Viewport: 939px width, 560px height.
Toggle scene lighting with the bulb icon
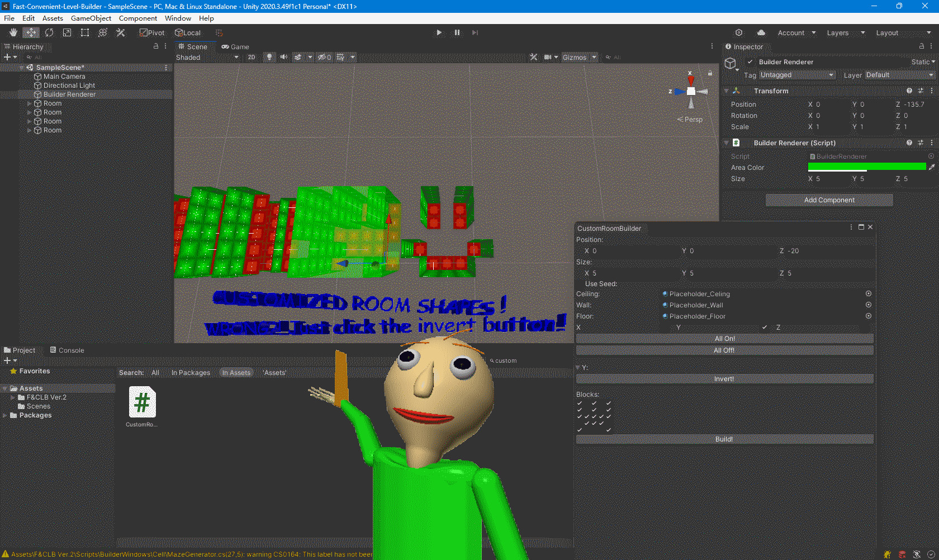269,57
